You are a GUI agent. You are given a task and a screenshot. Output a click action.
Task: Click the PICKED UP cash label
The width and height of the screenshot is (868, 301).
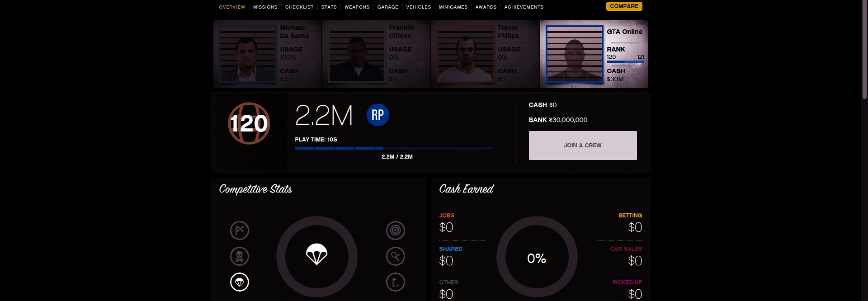pos(627,282)
